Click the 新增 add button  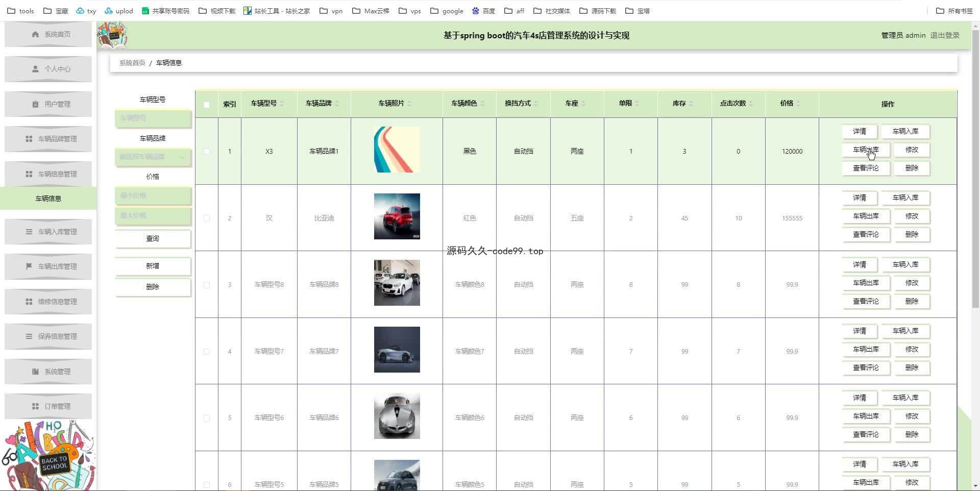(x=153, y=266)
